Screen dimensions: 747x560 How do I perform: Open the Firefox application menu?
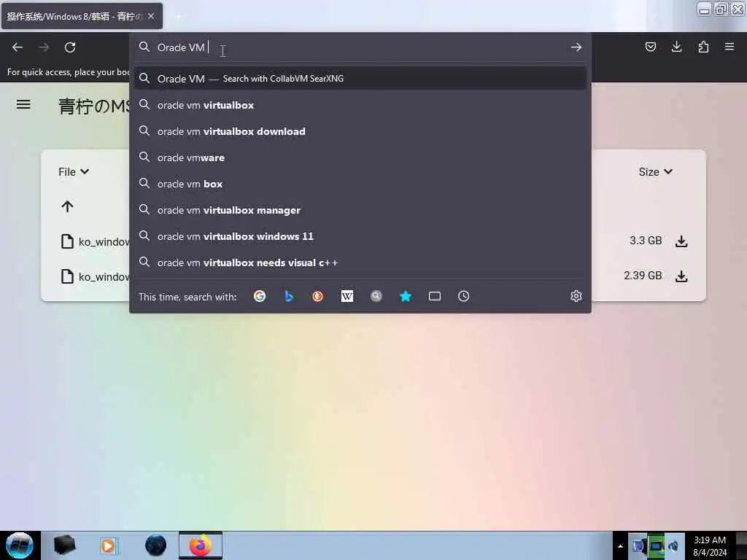click(x=729, y=47)
